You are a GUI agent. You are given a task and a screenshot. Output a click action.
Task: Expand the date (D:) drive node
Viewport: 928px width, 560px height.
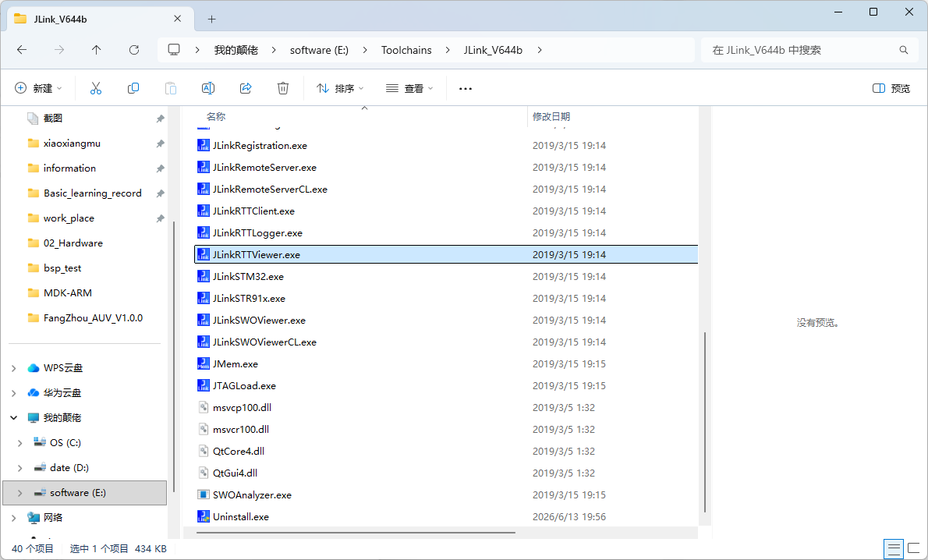tap(20, 468)
